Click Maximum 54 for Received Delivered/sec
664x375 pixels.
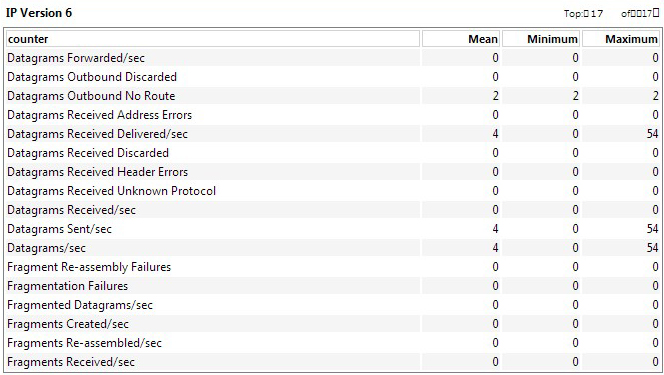tap(652, 134)
